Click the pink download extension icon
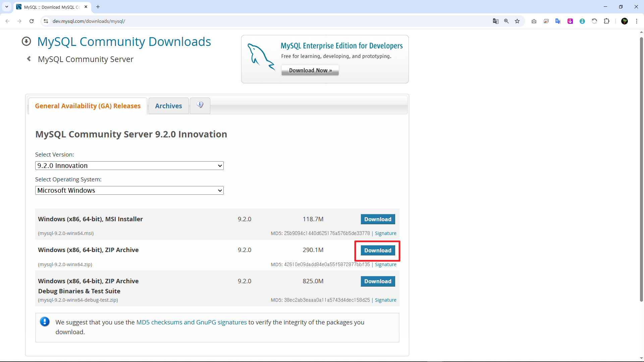Viewport: 644px width, 362px height. pyautogui.click(x=570, y=21)
